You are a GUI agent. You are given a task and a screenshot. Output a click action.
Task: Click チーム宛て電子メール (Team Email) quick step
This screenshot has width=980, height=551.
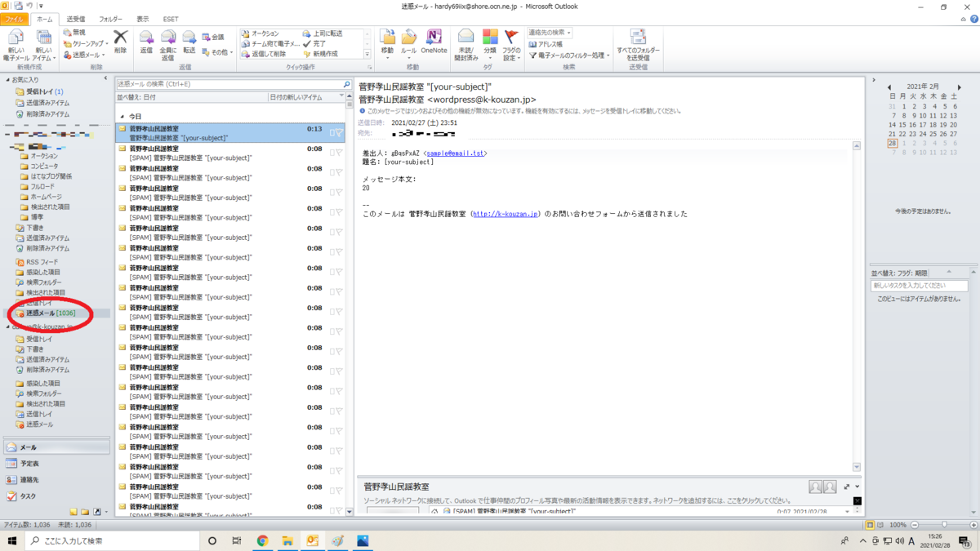click(270, 43)
